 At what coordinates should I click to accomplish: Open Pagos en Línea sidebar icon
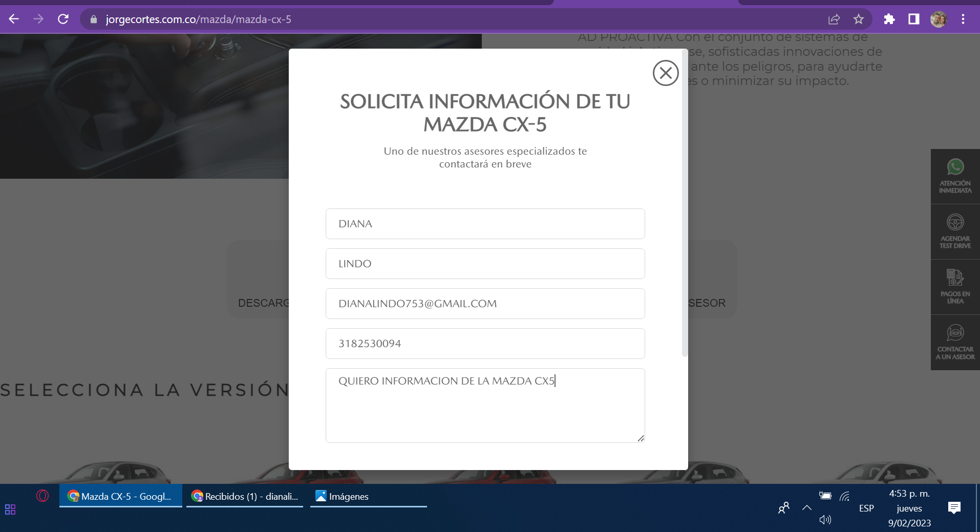coord(955,287)
